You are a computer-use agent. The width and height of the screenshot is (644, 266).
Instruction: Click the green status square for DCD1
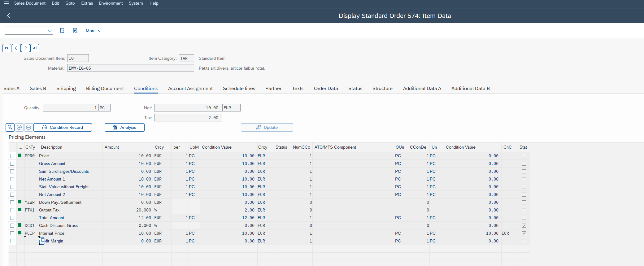(20, 225)
